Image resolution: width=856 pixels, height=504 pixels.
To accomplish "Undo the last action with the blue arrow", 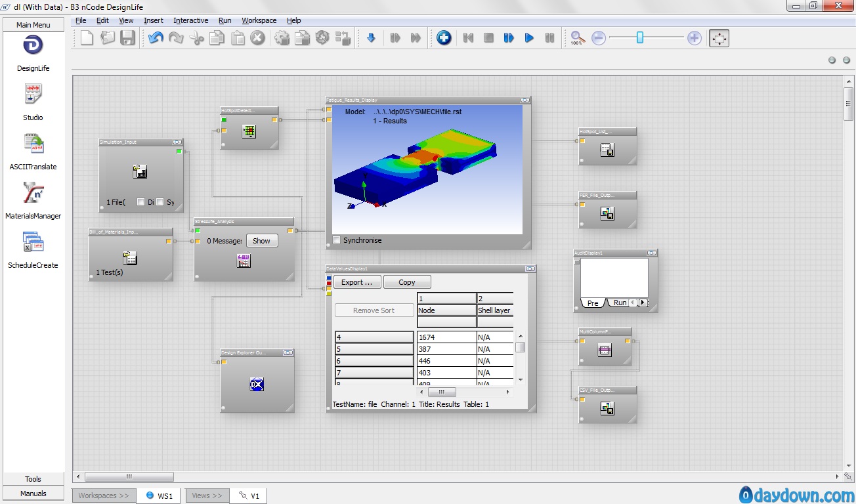I will (156, 38).
